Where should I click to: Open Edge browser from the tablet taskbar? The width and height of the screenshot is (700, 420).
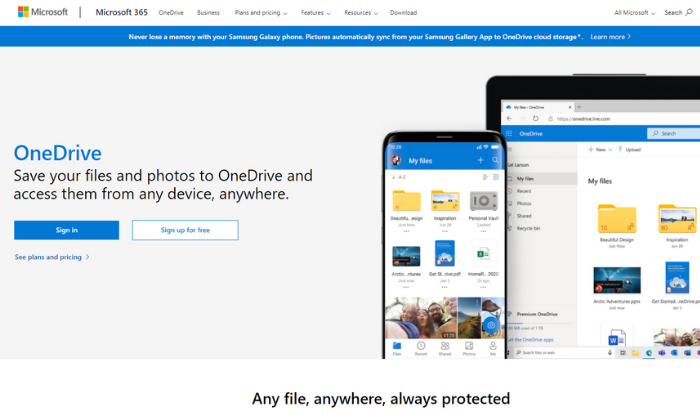pos(649,353)
